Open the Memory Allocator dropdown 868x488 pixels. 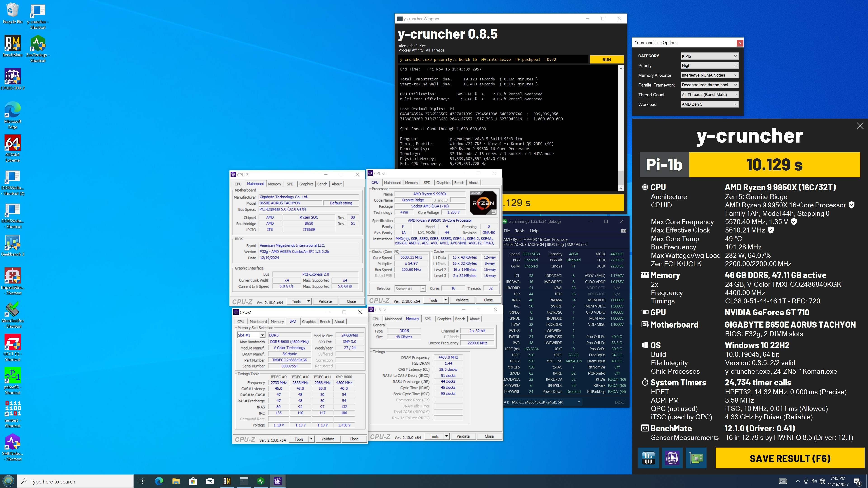pos(710,75)
